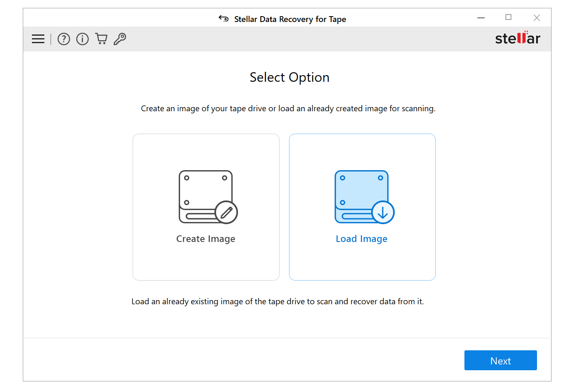The height and width of the screenshot is (386, 588).
Task: Click the Help question mark icon
Action: 64,39
